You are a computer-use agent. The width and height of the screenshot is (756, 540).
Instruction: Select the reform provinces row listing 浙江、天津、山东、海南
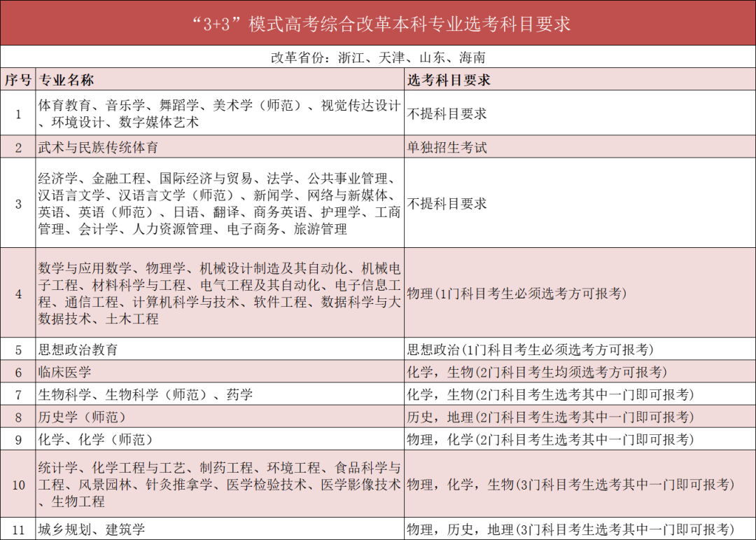click(378, 58)
